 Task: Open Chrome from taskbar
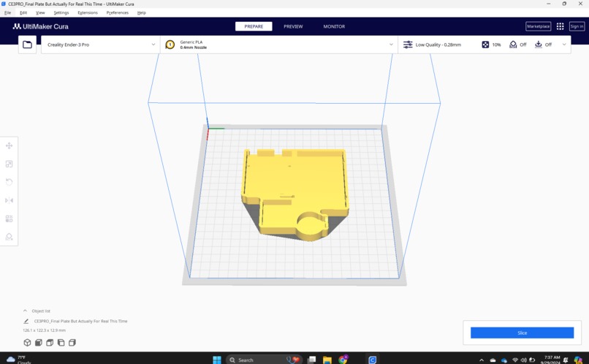[x=343, y=360]
